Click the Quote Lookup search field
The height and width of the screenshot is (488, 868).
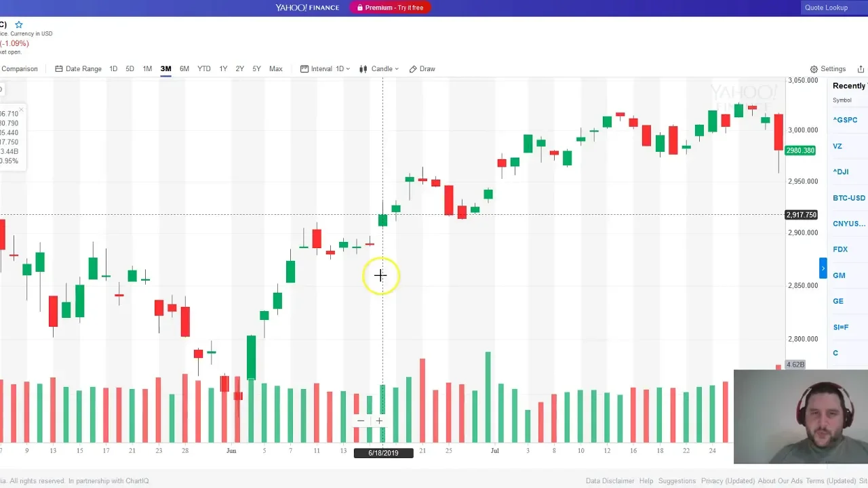click(x=826, y=7)
